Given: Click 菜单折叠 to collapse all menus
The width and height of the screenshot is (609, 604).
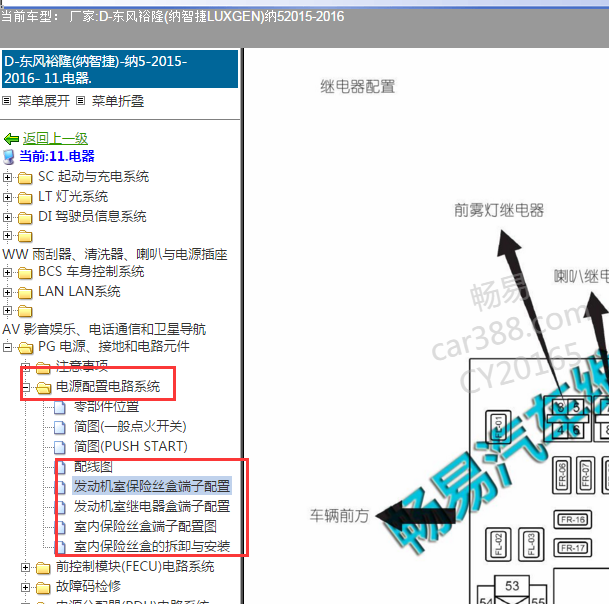Looking at the screenshot, I should click(118, 101).
